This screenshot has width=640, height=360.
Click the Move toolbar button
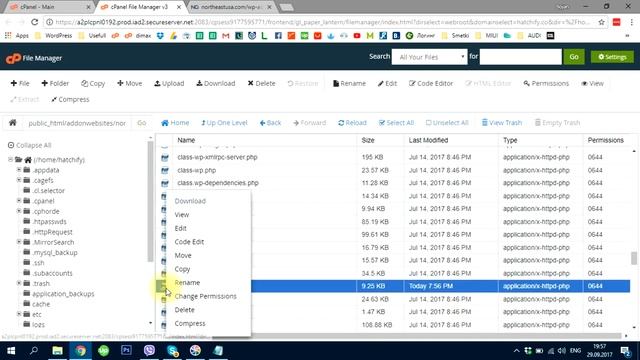pos(130,83)
